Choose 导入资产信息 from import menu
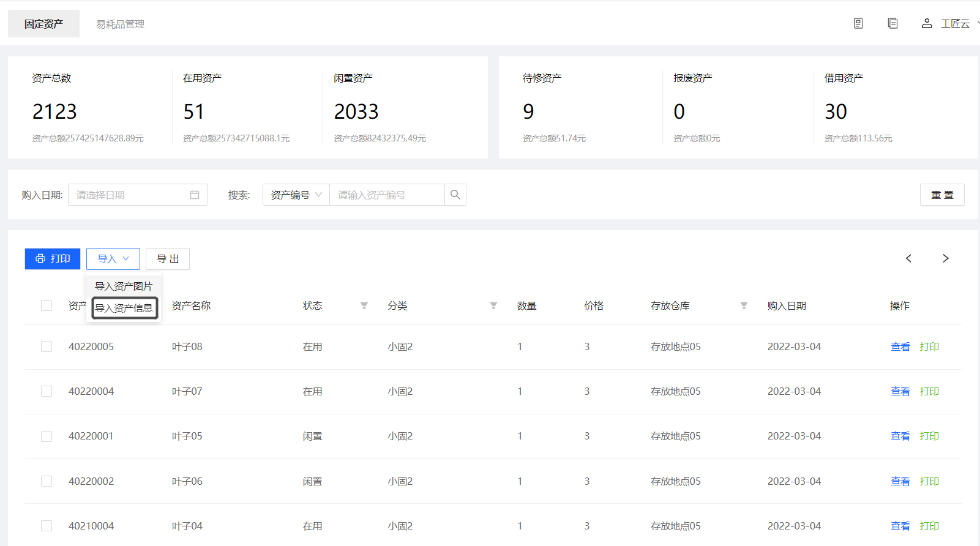 pyautogui.click(x=124, y=308)
